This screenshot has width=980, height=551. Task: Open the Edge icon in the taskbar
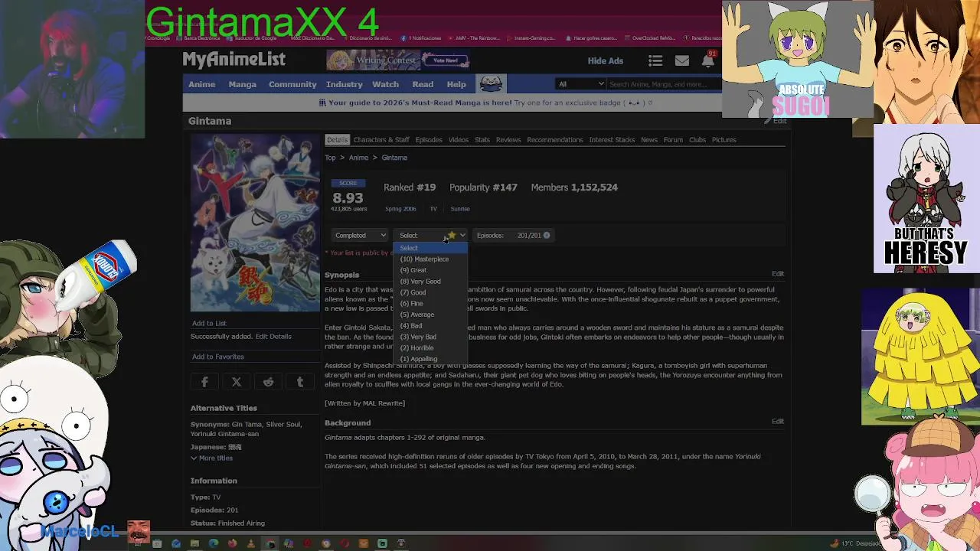click(x=213, y=543)
